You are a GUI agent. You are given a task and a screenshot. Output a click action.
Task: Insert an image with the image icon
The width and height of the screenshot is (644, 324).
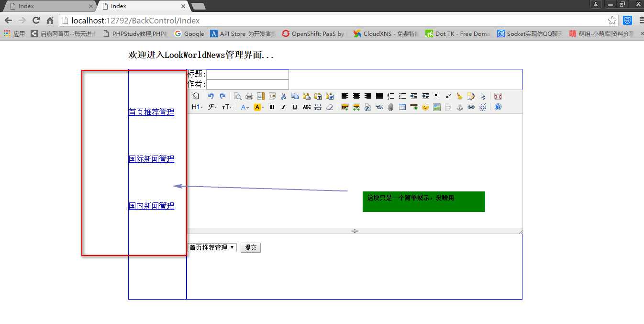click(x=345, y=107)
